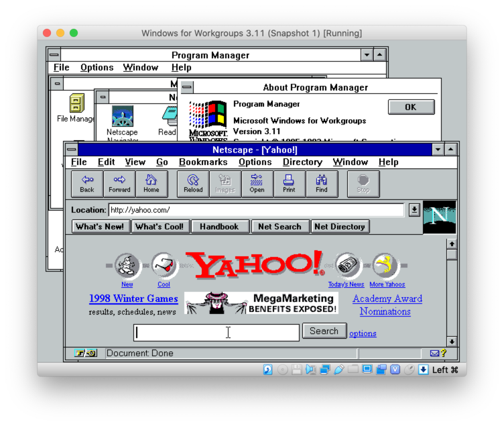Screen dimensions: 504x426
Task: Open the Netscape Window menu
Action: click(351, 162)
